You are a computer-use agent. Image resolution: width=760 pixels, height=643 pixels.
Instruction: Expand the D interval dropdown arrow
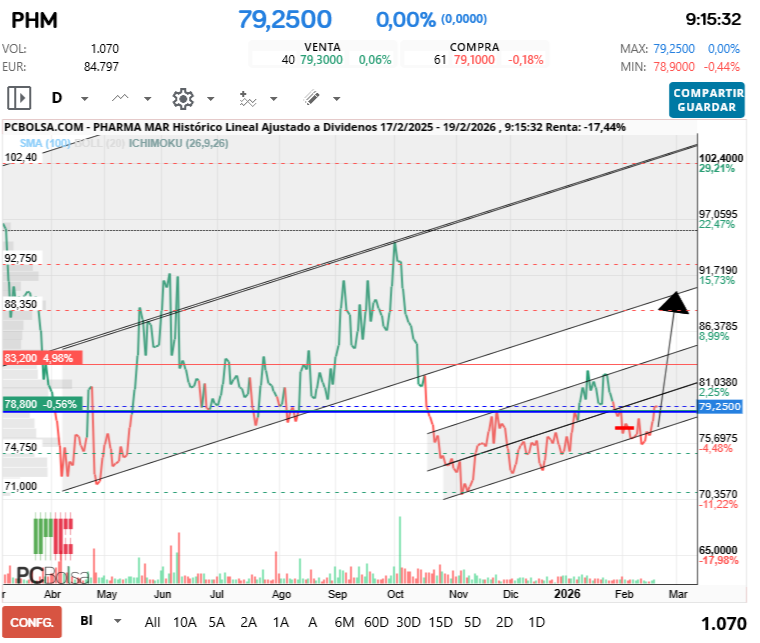tap(85, 99)
